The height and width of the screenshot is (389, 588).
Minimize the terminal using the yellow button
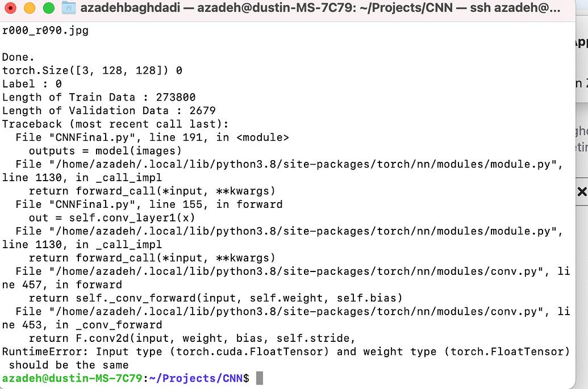click(29, 8)
